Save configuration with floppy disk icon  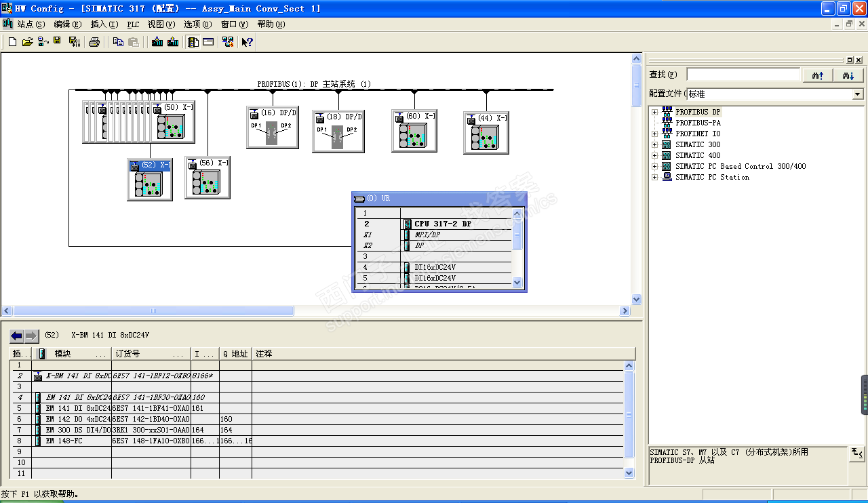point(58,42)
